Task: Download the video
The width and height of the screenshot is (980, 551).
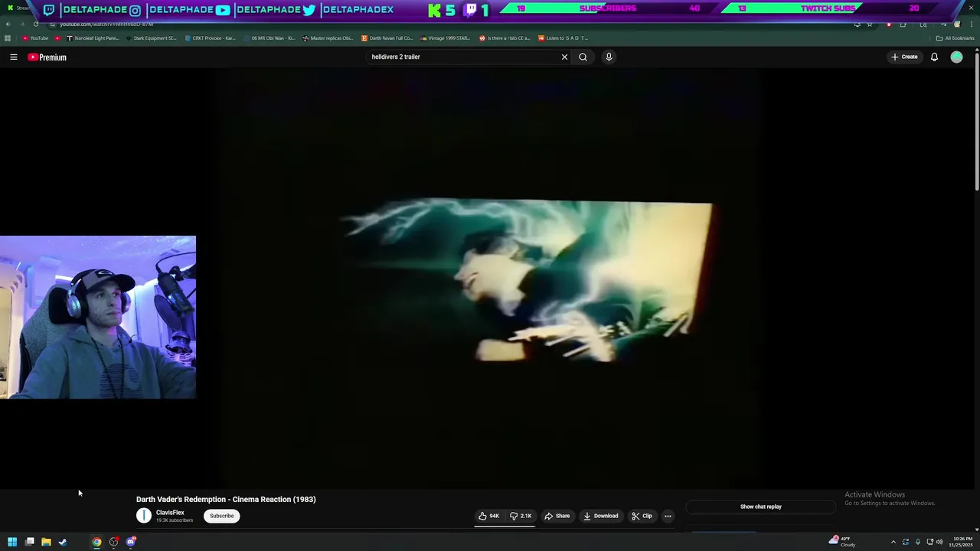Action: tap(601, 516)
